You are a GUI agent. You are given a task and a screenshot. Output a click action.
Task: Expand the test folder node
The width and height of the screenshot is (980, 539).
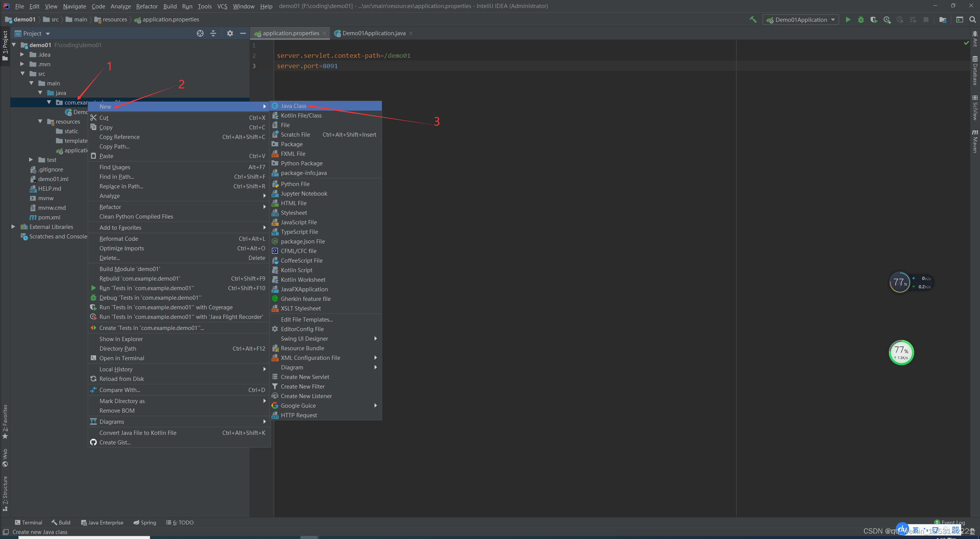pyautogui.click(x=31, y=160)
